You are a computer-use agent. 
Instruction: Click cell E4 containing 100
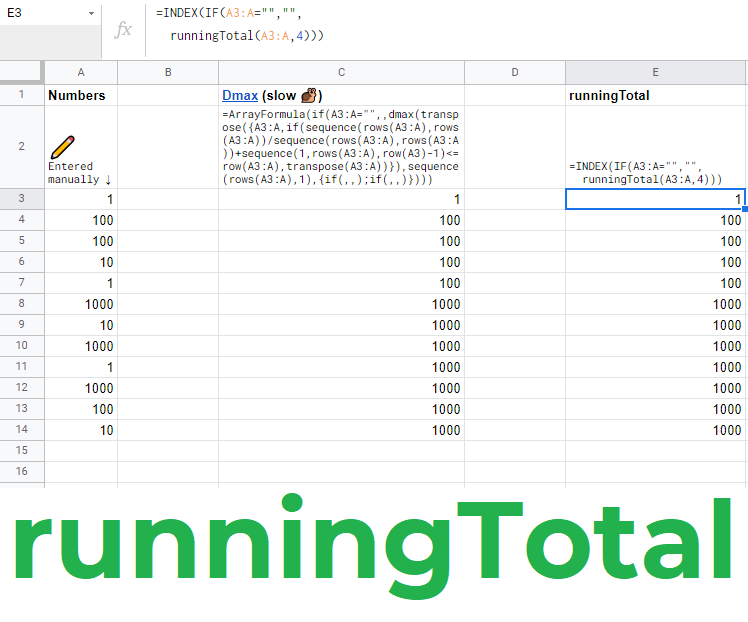point(655,220)
